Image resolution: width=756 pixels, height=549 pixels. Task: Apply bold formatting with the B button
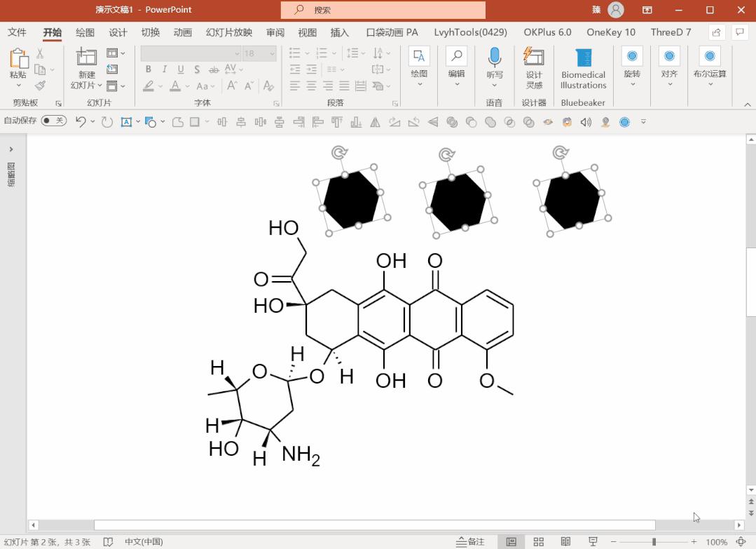(x=148, y=69)
